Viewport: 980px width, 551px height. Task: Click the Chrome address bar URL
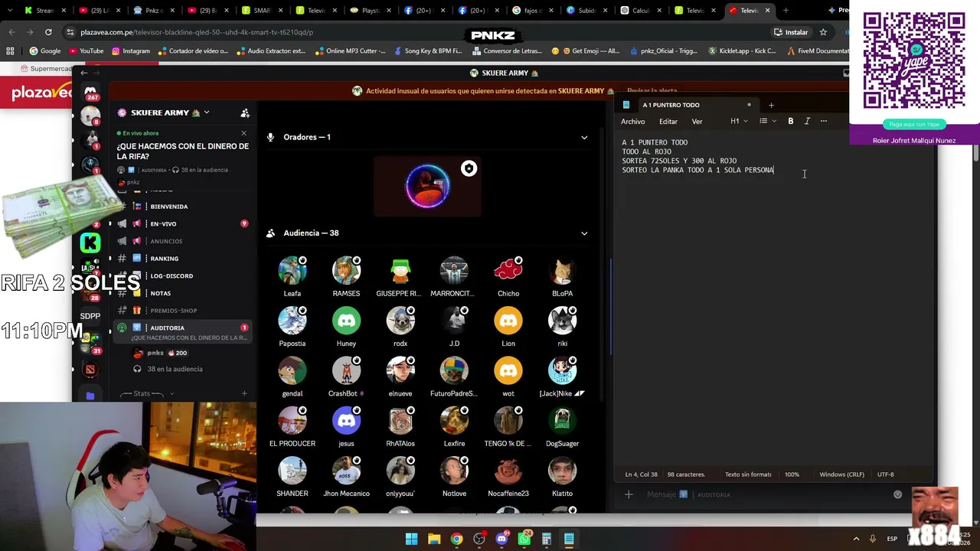[197, 32]
